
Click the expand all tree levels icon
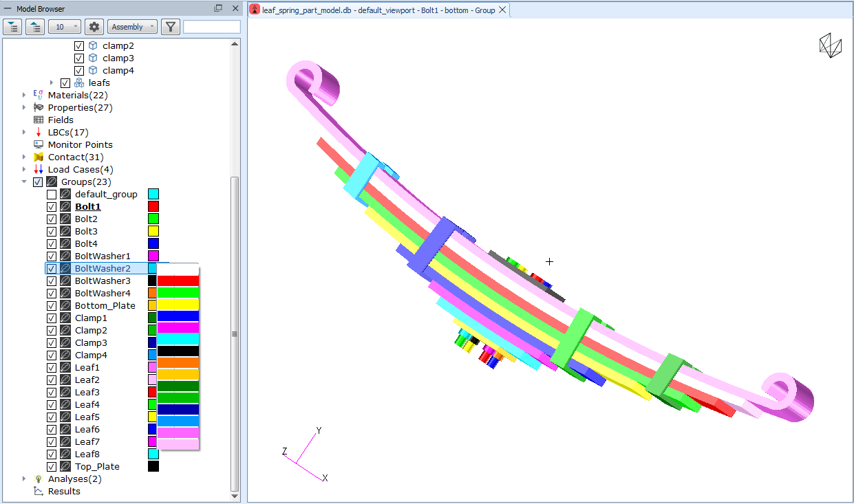click(x=12, y=27)
